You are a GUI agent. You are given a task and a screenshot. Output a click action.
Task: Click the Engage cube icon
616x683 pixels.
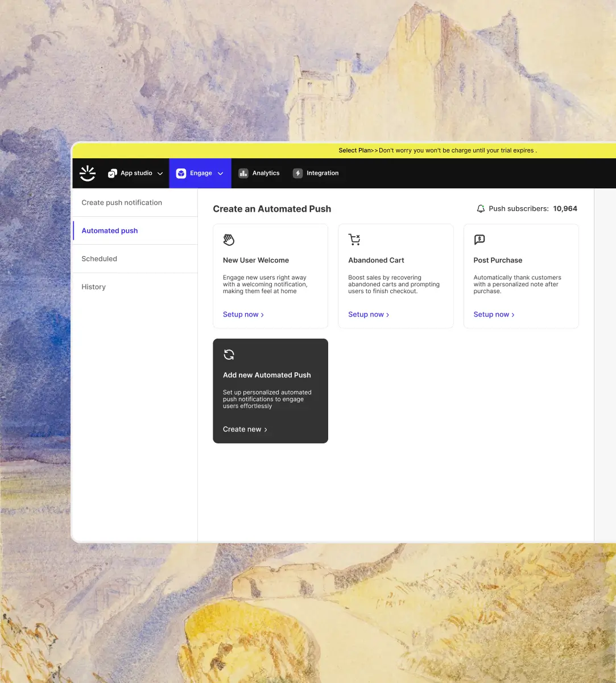[x=181, y=173]
